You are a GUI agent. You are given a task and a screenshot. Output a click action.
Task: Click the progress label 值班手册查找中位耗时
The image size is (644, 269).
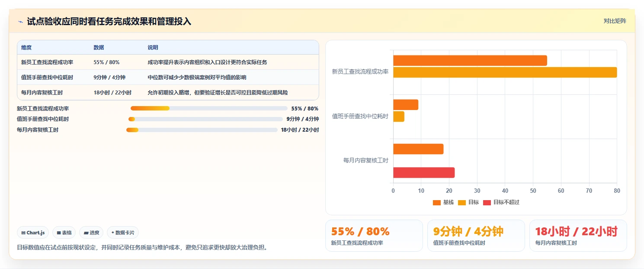(x=43, y=119)
